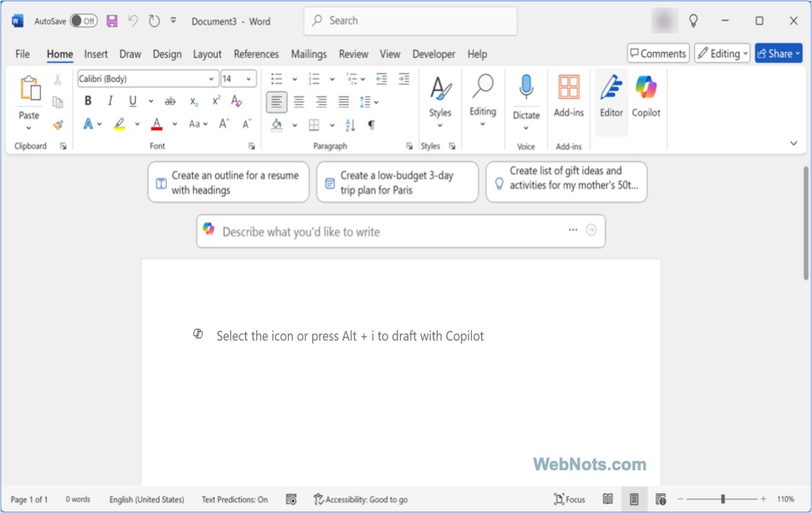Viewport: 812px width, 513px height.
Task: Increase font size with grow icon
Action: coord(224,124)
